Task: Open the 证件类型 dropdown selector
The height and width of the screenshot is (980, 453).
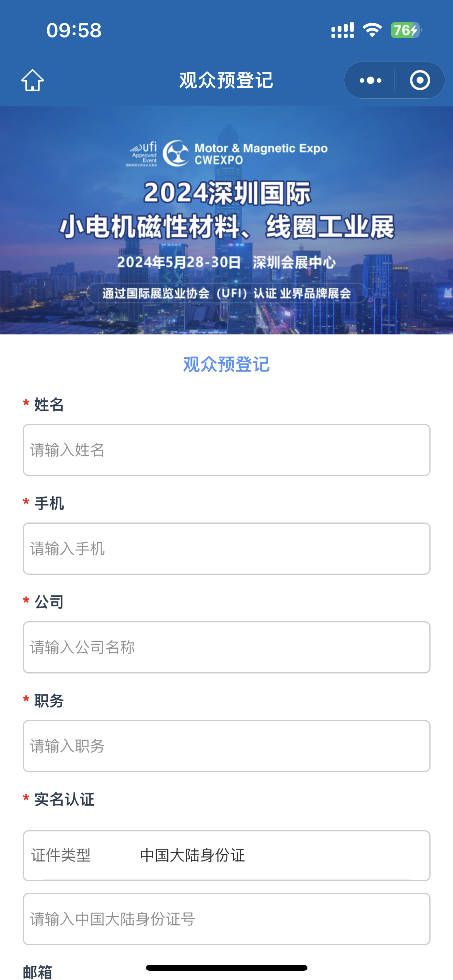Action: [x=226, y=855]
